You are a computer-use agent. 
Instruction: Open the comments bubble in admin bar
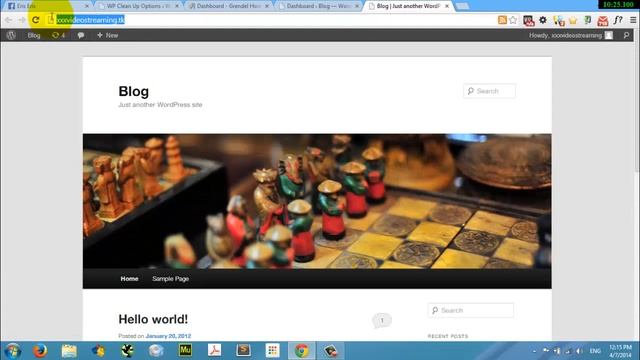(81, 35)
